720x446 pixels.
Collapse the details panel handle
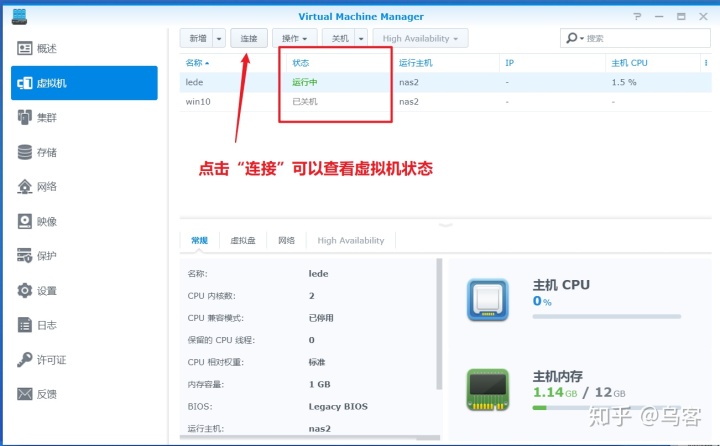[445, 225]
